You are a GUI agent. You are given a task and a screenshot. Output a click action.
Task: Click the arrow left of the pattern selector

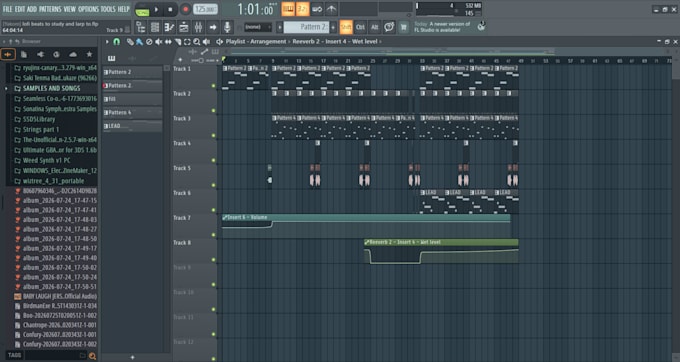coord(280,27)
